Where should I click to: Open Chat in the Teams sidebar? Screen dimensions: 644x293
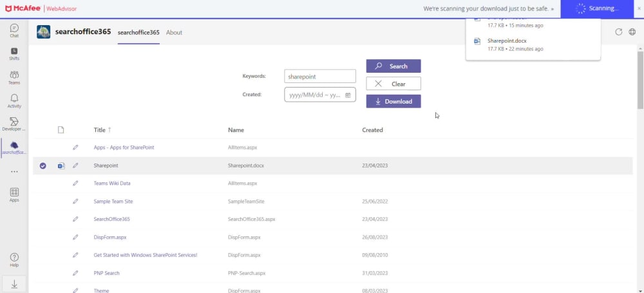coord(14,31)
